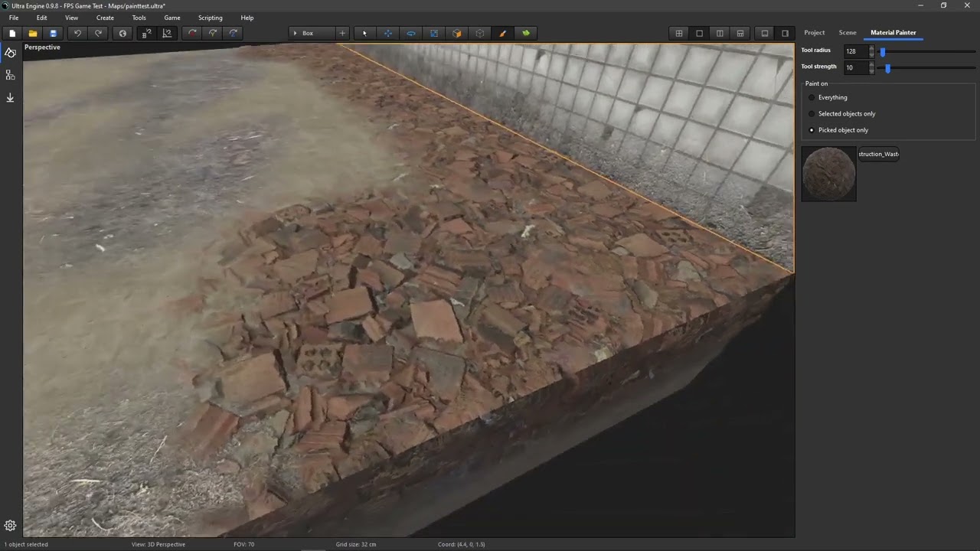Screen dimensions: 980x551
Task: Click the blue rotate axis icon
Action: [234, 33]
